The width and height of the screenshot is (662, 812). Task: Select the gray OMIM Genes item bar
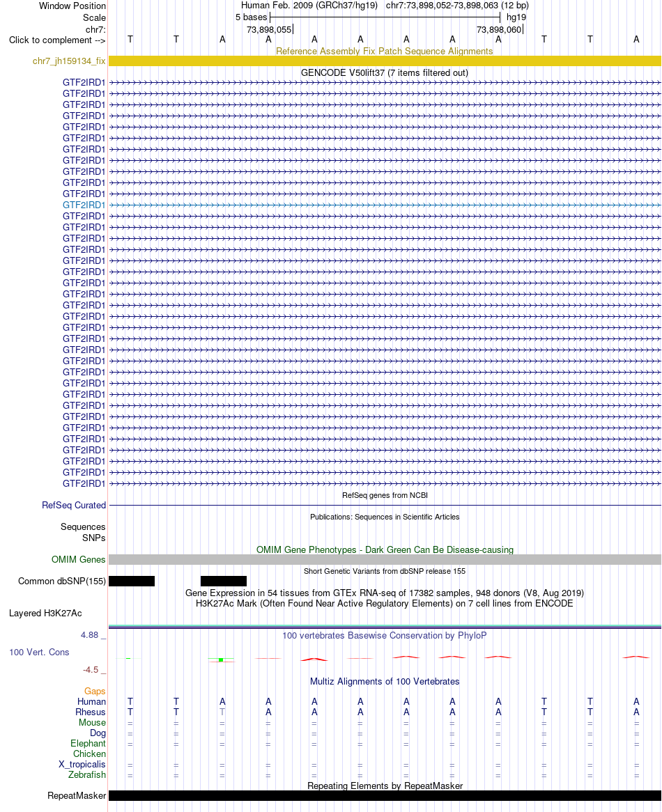(385, 560)
